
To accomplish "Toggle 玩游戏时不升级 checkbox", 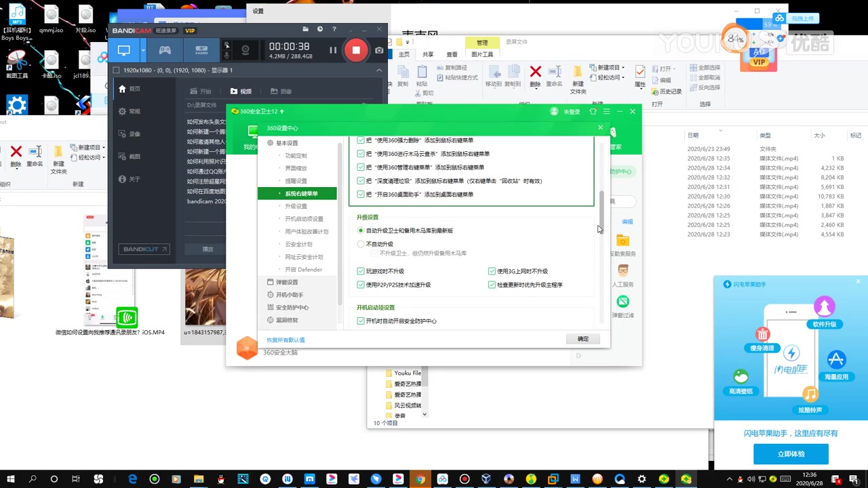I will [361, 271].
